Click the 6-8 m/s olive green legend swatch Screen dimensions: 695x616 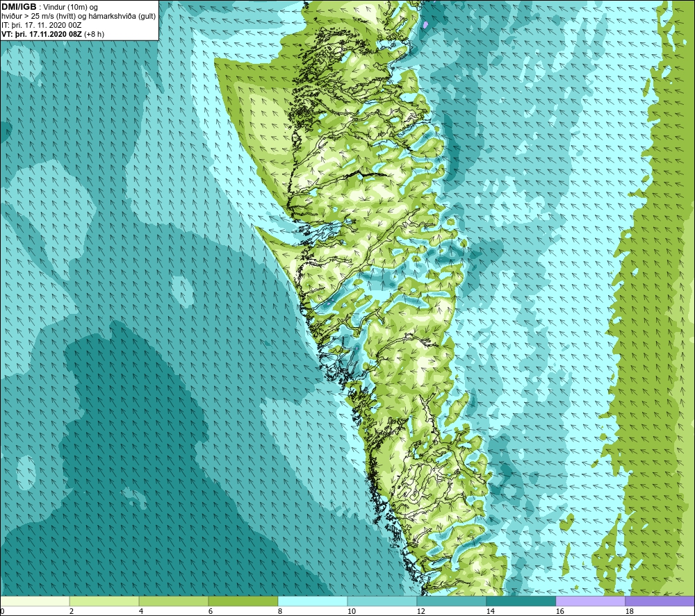243,601
